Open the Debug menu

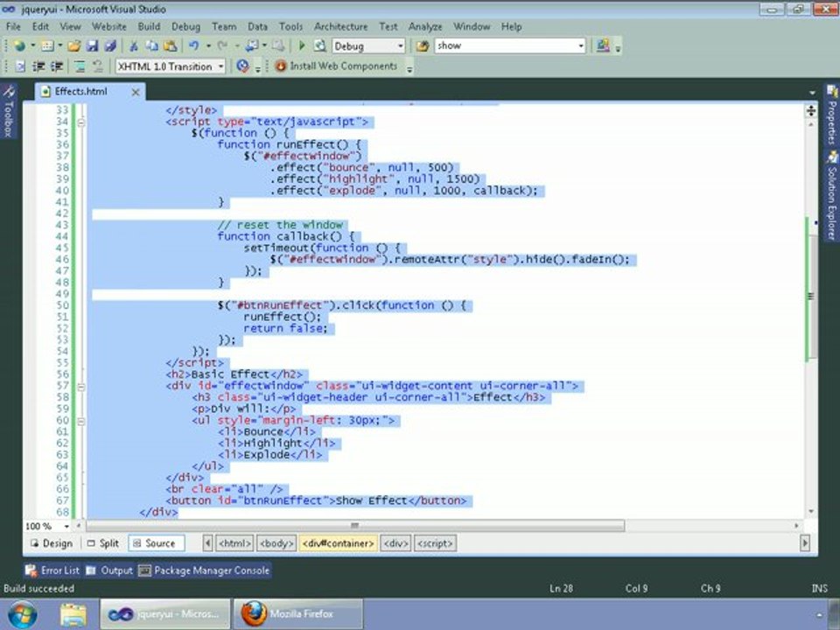185,26
